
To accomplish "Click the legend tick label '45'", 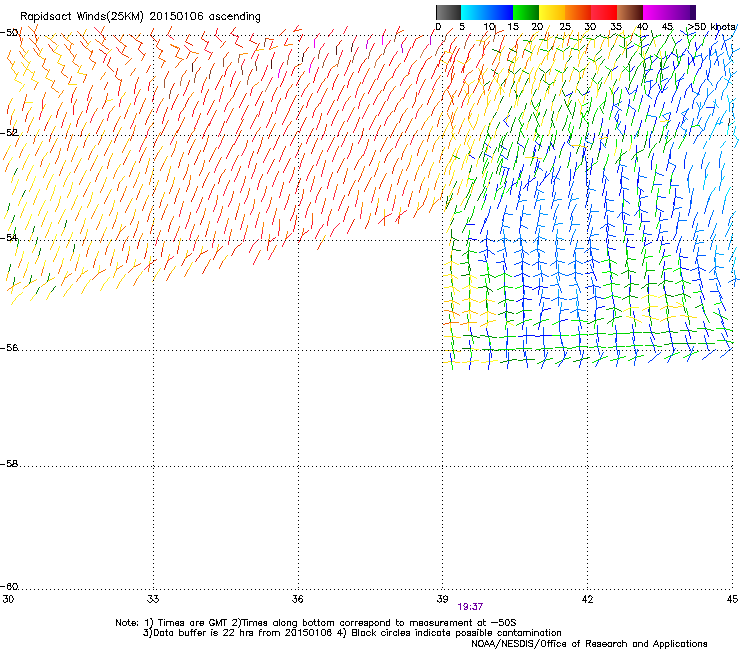I will click(x=667, y=27).
